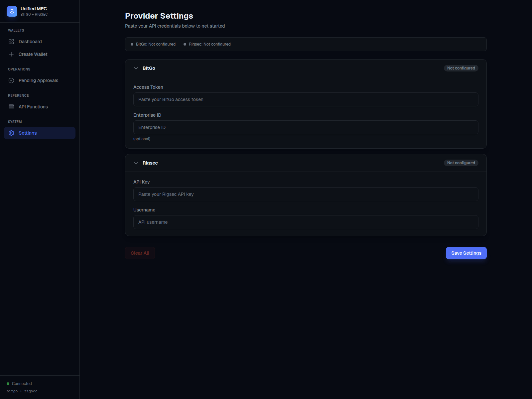Click the BitGo Access Token input field

tap(305, 99)
